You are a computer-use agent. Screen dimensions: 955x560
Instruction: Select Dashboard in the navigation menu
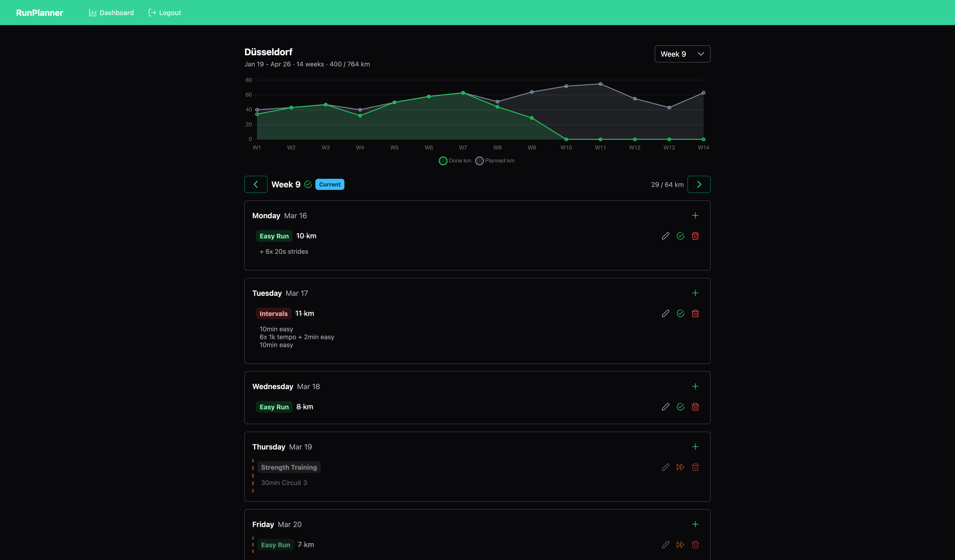tap(111, 13)
